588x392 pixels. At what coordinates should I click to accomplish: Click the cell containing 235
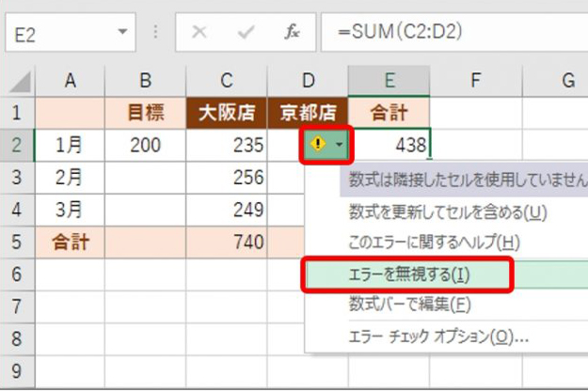pos(227,146)
